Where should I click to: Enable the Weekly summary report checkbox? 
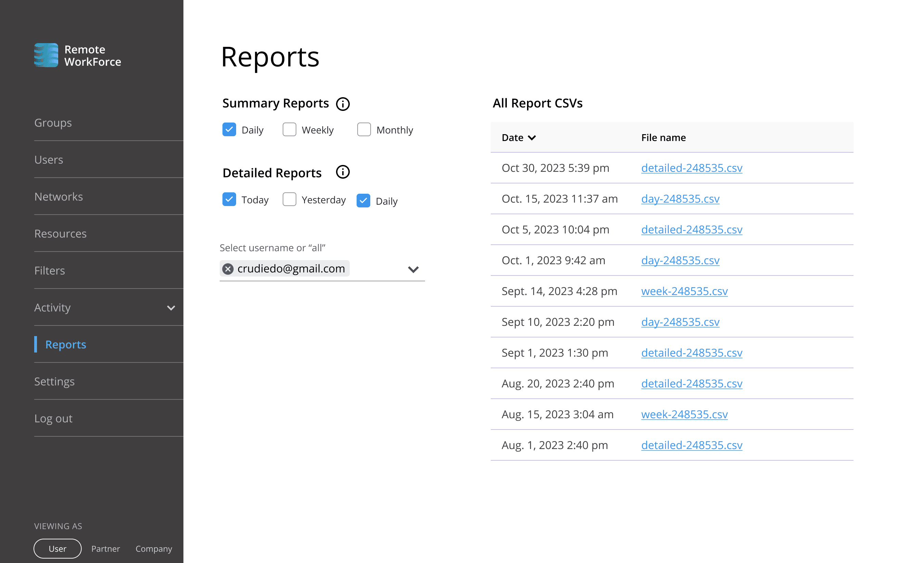point(289,130)
